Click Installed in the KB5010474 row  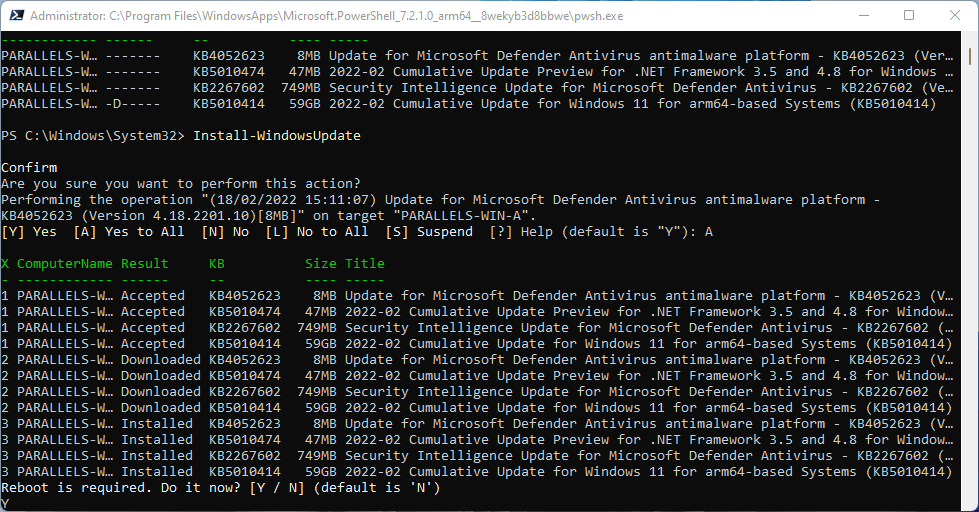coord(157,440)
